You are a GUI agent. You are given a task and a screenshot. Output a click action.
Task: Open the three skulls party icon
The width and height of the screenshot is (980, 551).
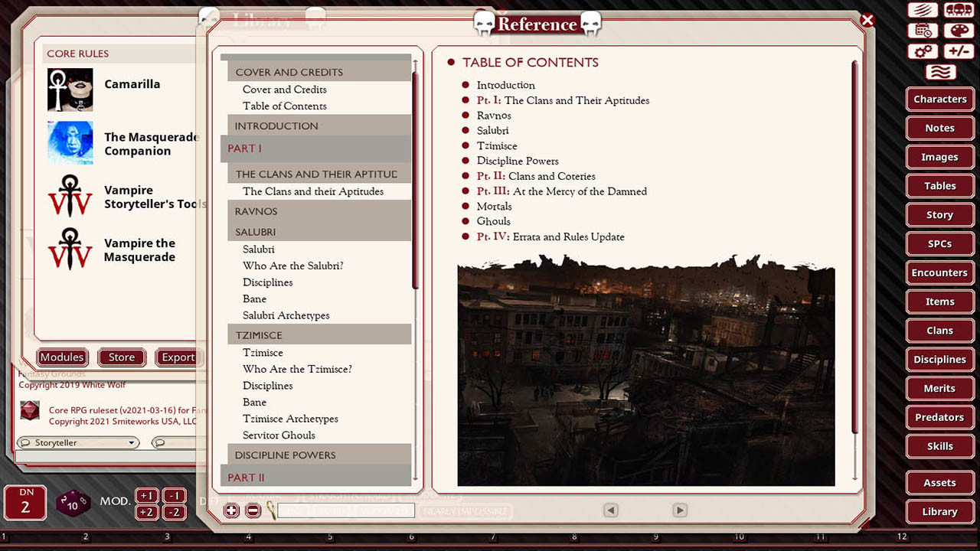tap(959, 10)
